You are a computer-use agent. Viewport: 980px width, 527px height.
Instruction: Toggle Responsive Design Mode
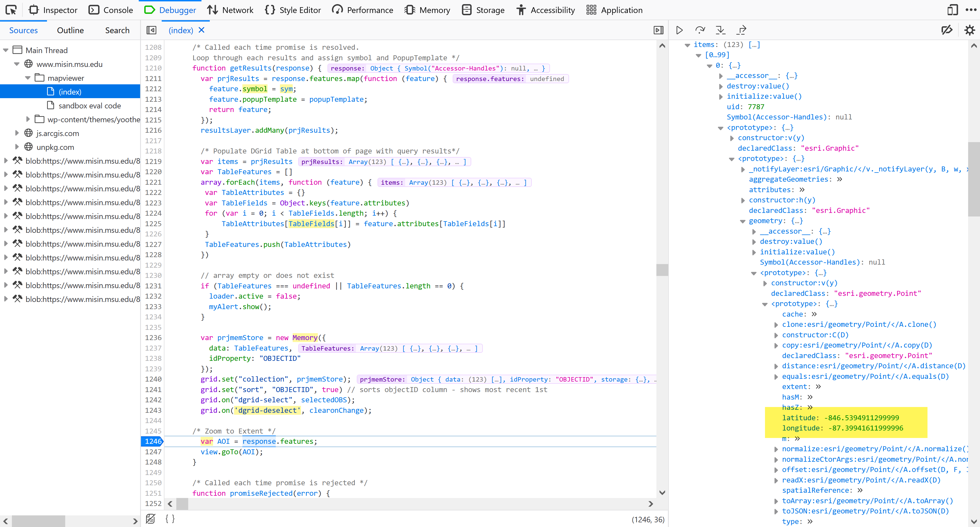pos(952,10)
